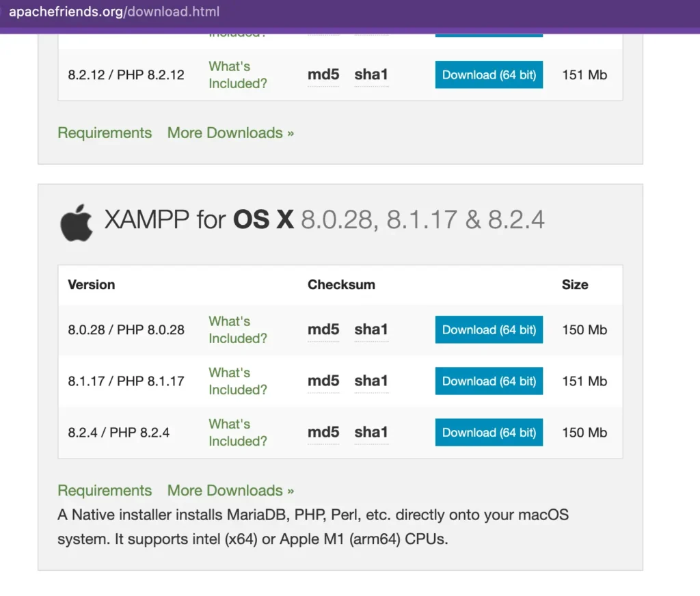The width and height of the screenshot is (700, 596).
Task: Click the Native installer description paragraph
Action: (313, 527)
